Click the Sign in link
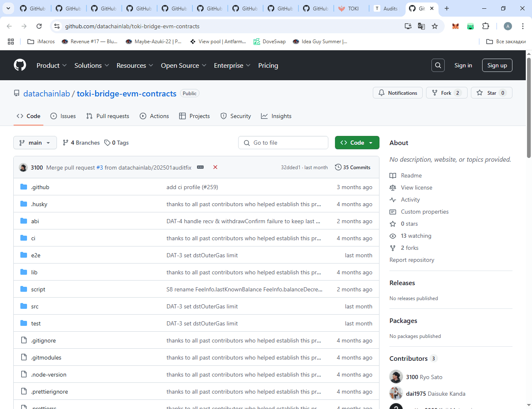 463,65
